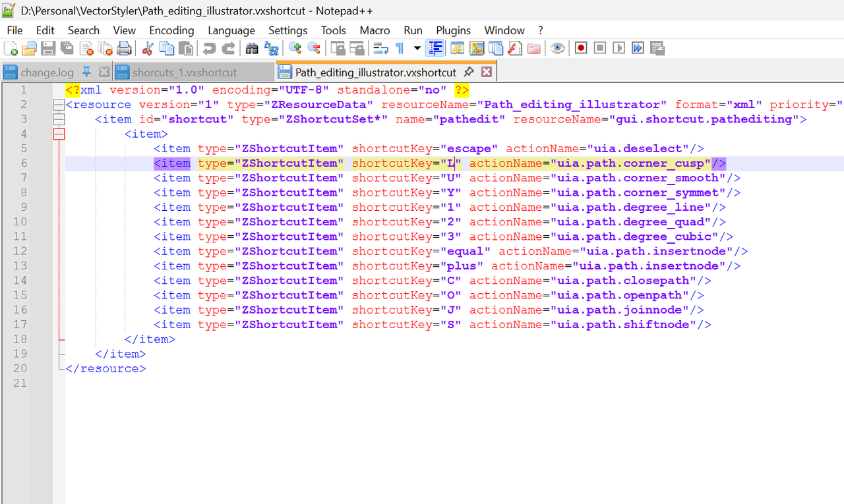Open the Plugins menu
The image size is (844, 504).
coord(454,30)
